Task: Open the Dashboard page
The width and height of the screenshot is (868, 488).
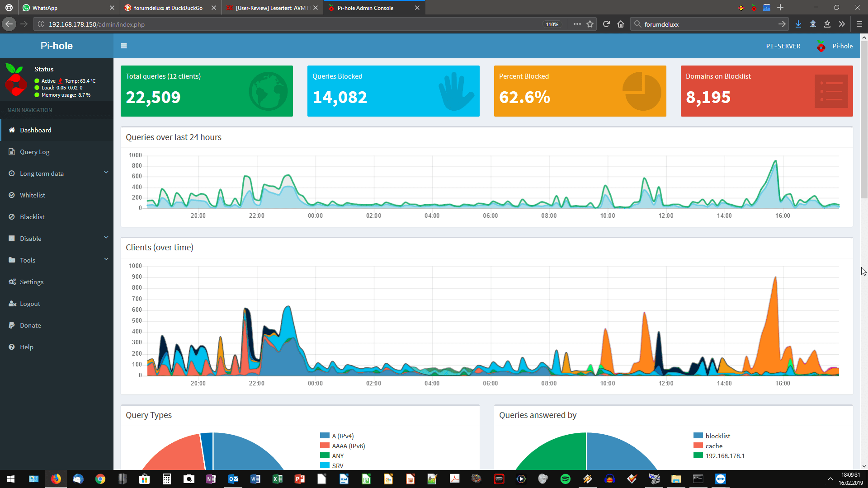Action: [57, 130]
